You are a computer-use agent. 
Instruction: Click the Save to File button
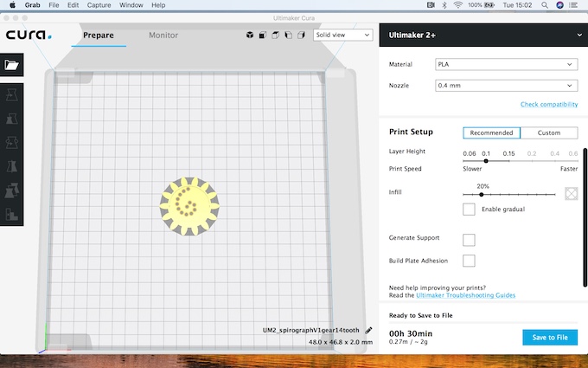click(x=550, y=337)
